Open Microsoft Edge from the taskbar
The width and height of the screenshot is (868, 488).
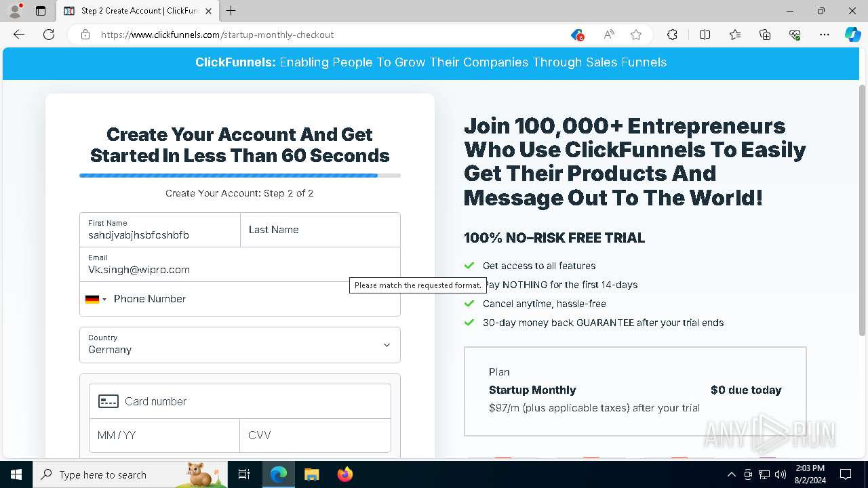click(x=279, y=474)
